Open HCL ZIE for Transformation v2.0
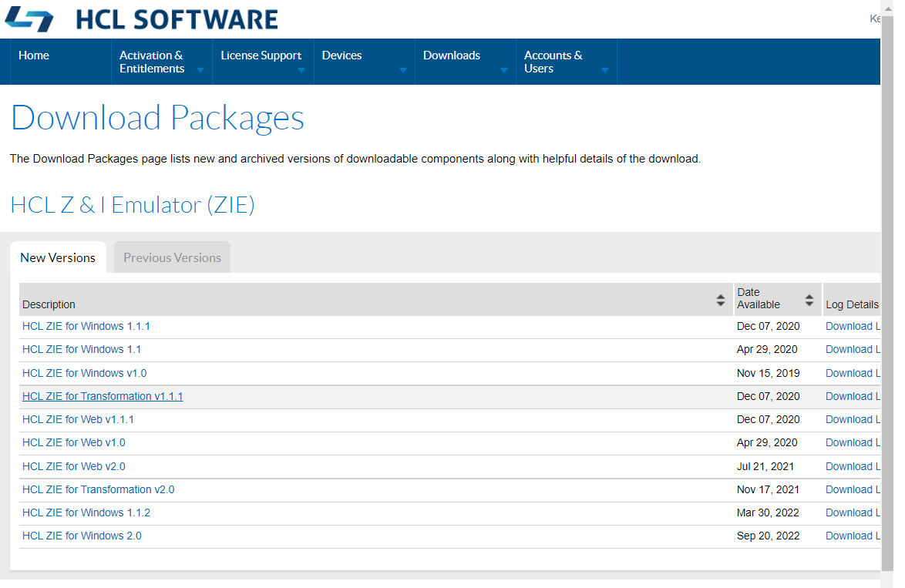 98,489
